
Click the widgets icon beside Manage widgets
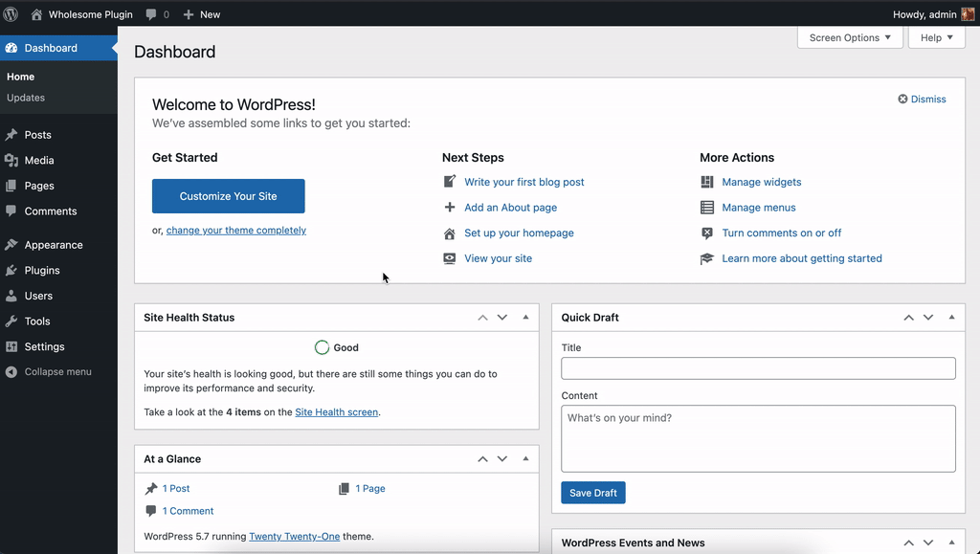point(707,182)
